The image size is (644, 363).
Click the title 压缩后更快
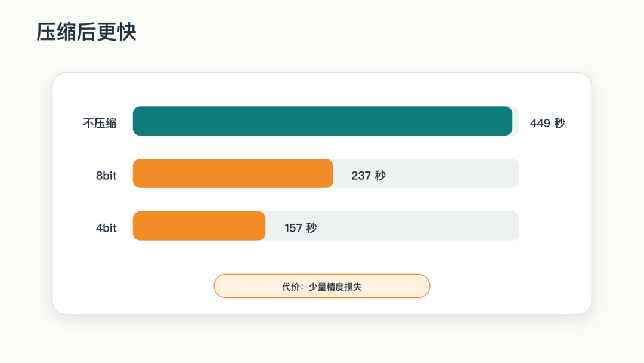(86, 32)
